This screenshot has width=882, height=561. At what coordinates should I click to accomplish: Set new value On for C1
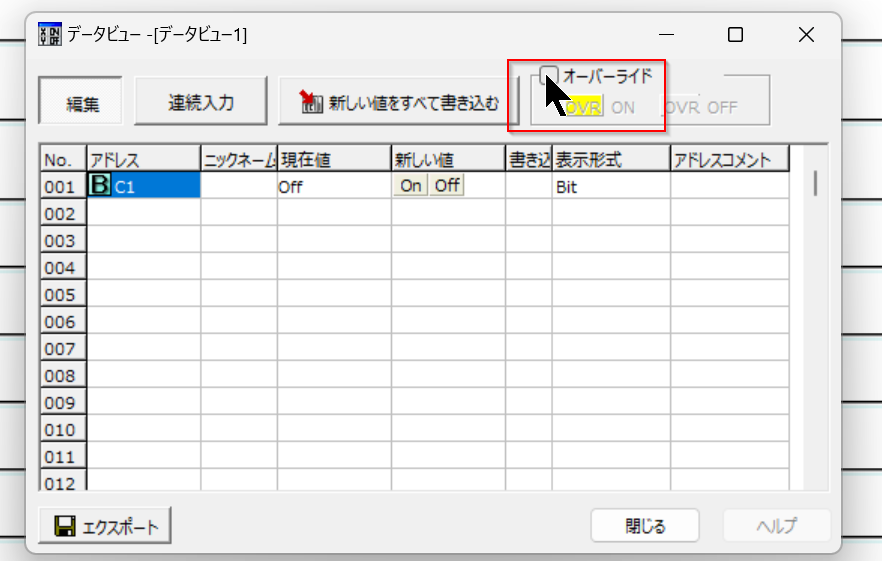point(411,185)
